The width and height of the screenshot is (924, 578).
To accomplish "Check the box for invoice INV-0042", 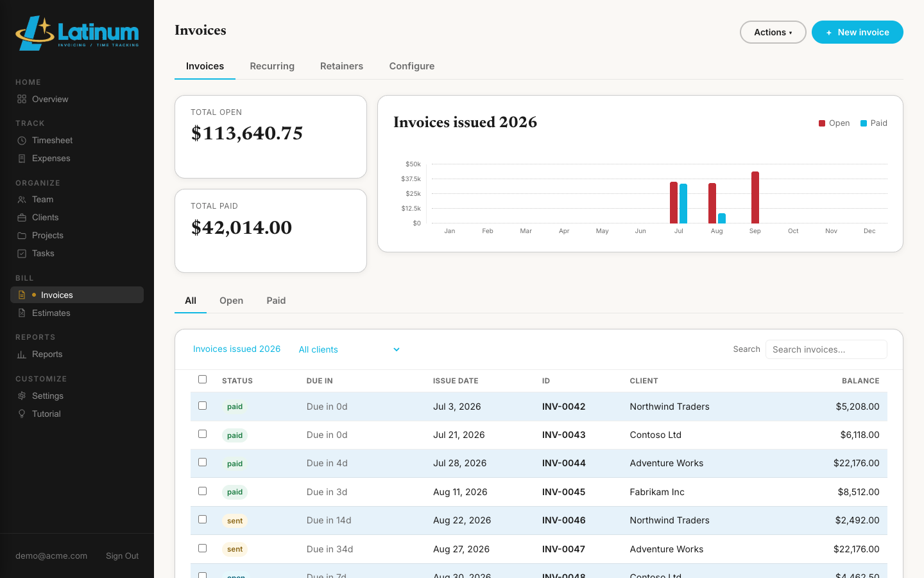I will (203, 406).
